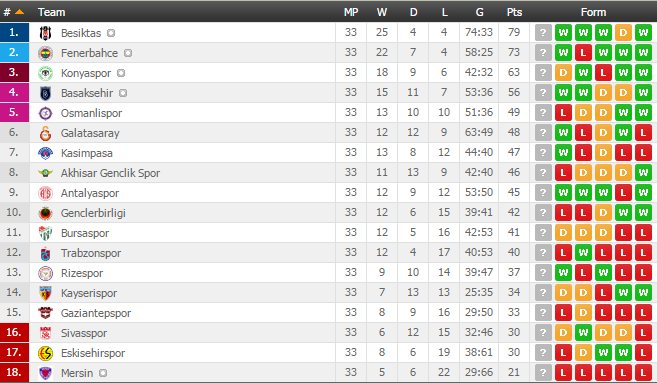Image resolution: width=657 pixels, height=383 pixels.
Task: Click the Basaksehir team badge
Action: click(45, 93)
